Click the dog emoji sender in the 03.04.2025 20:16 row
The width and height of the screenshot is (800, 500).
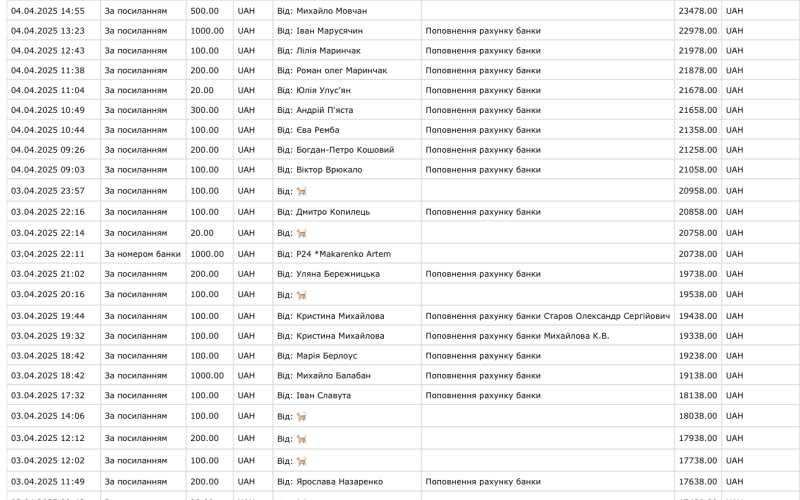pyautogui.click(x=302, y=295)
